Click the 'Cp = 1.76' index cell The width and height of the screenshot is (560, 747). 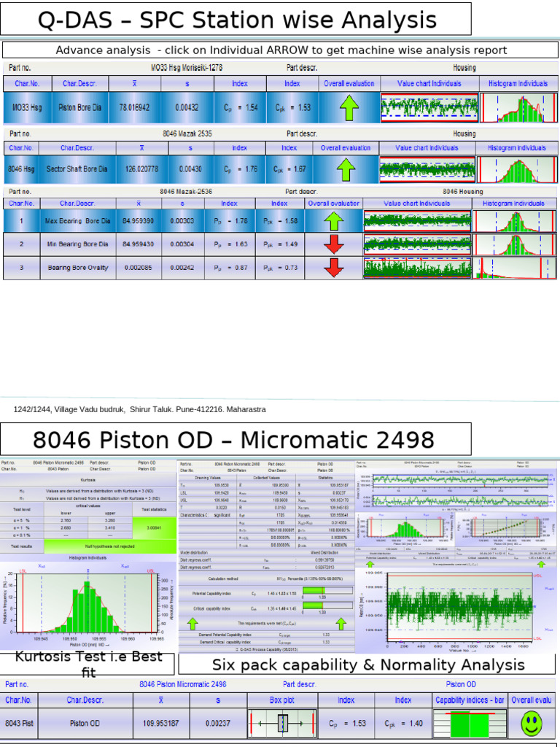[239, 169]
